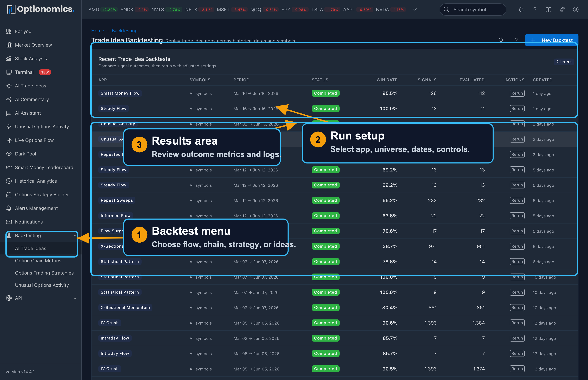Open the Informed Flow app row
Image resolution: width=588 pixels, height=380 pixels.
pos(116,216)
